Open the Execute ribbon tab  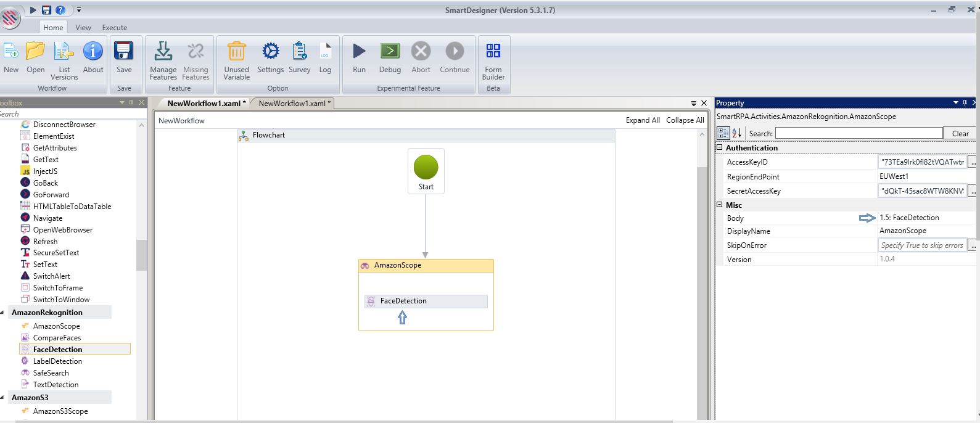pyautogui.click(x=115, y=28)
